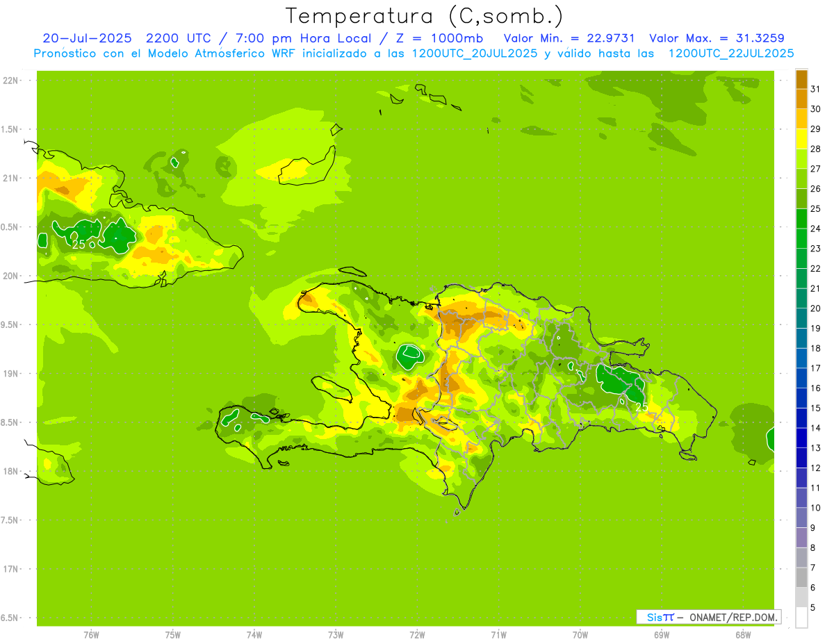834x644 pixels.
Task: Click the green legend swatch between 24 and 25
Action: point(801,219)
